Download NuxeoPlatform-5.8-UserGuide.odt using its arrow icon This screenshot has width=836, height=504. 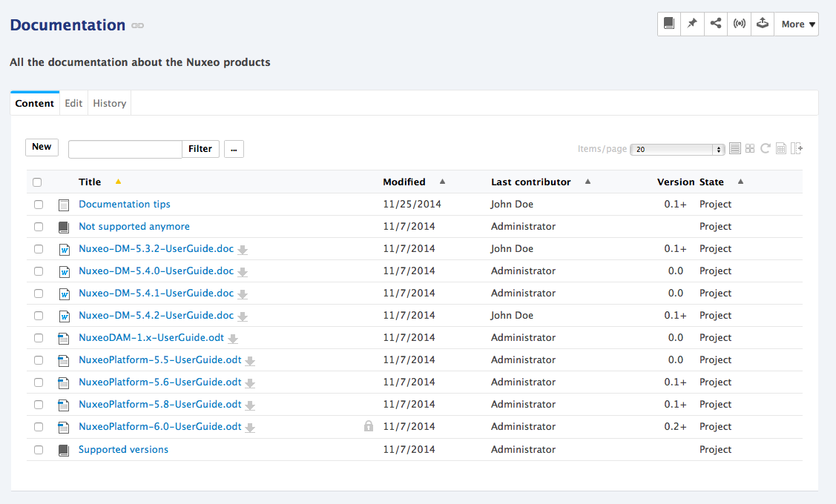point(250,406)
